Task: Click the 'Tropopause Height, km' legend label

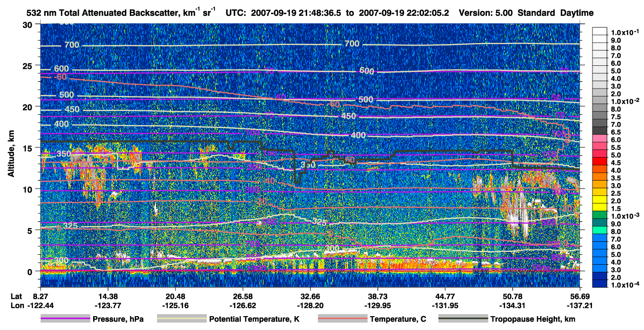Action: 533,320
